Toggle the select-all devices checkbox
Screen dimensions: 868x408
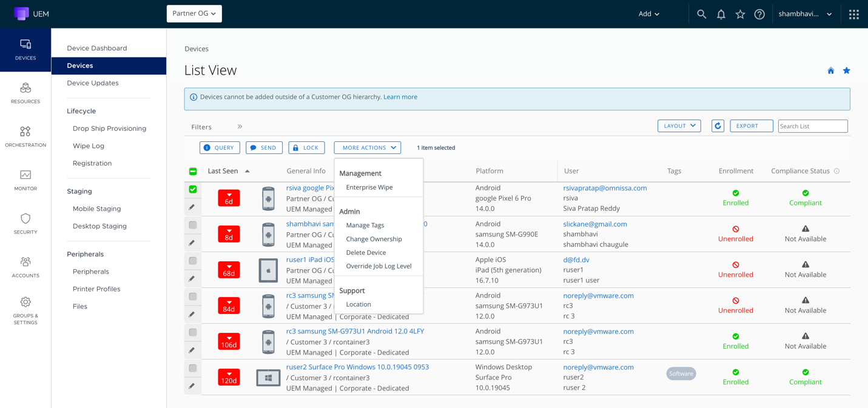[192, 171]
